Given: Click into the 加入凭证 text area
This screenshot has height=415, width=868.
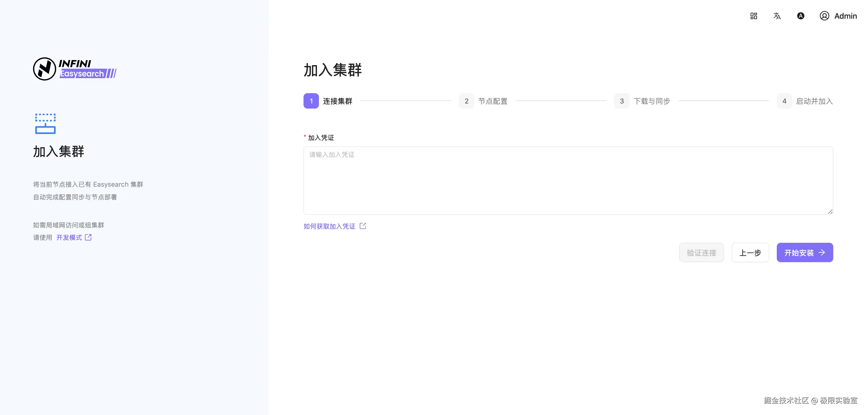Looking at the screenshot, I should point(568,180).
